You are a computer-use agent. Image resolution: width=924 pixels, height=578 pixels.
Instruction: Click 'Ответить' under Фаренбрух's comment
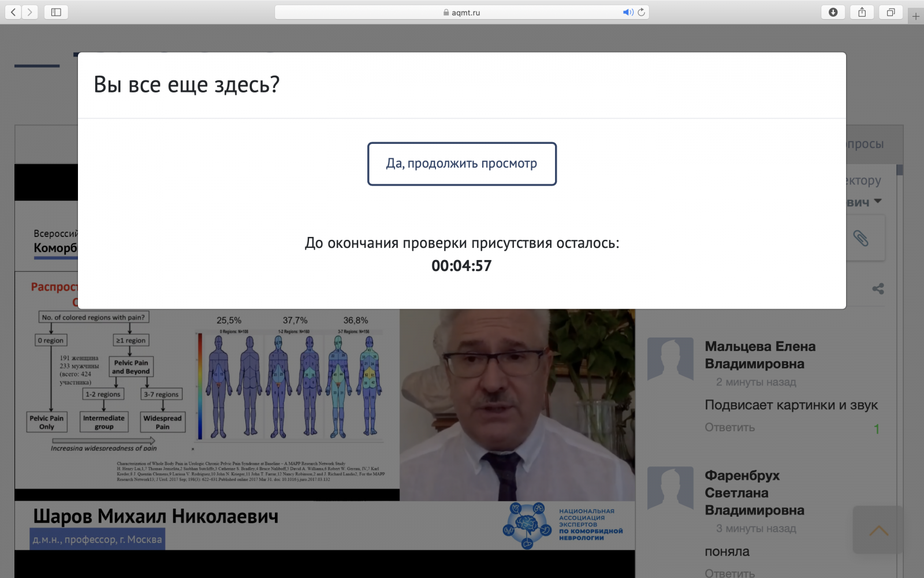(x=729, y=573)
